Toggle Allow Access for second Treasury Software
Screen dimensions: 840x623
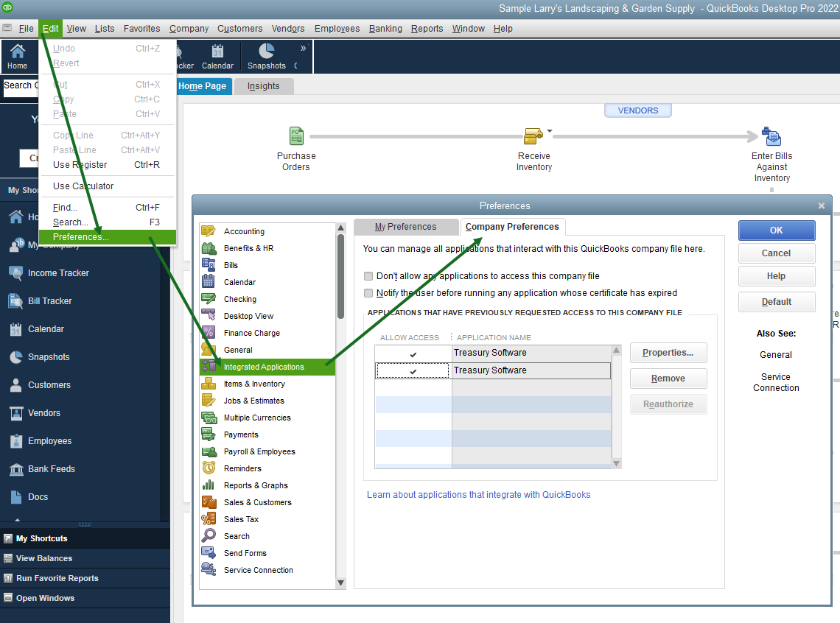pos(413,370)
